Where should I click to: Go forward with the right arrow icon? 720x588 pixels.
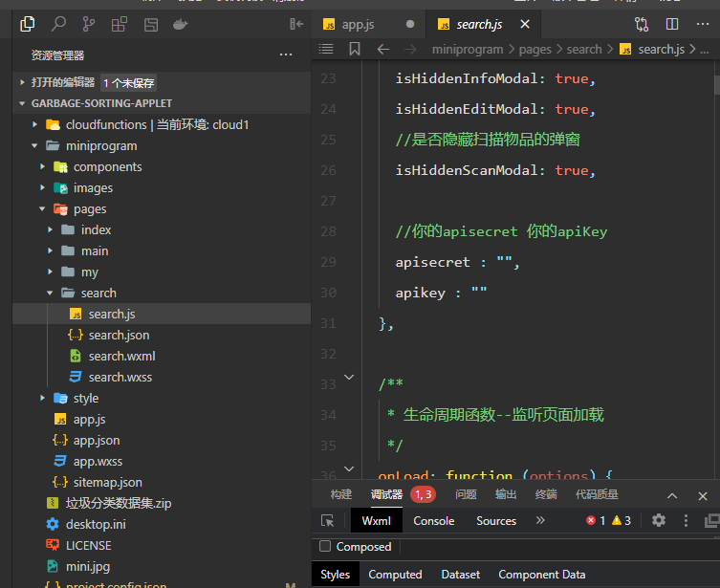coord(410,49)
